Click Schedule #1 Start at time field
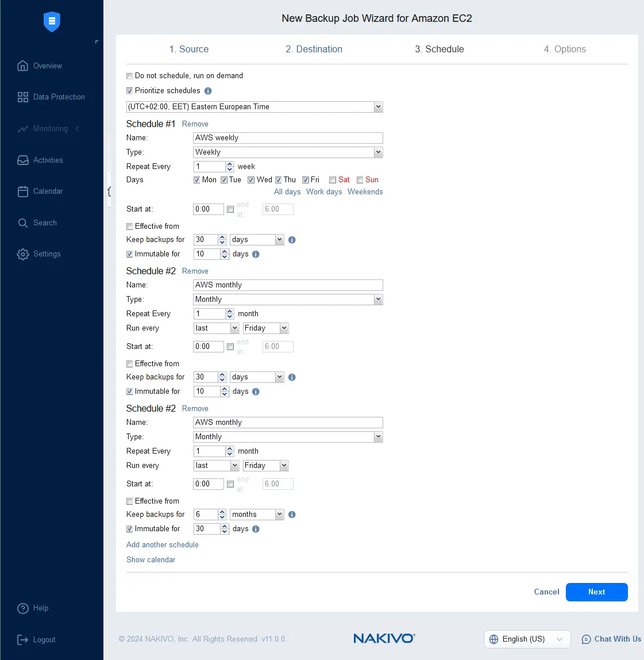This screenshot has height=660, width=644. (x=208, y=210)
